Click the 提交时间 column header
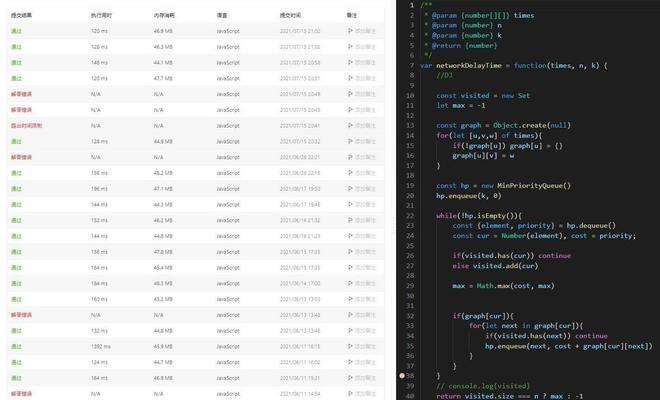This screenshot has width=660, height=400. (290, 15)
